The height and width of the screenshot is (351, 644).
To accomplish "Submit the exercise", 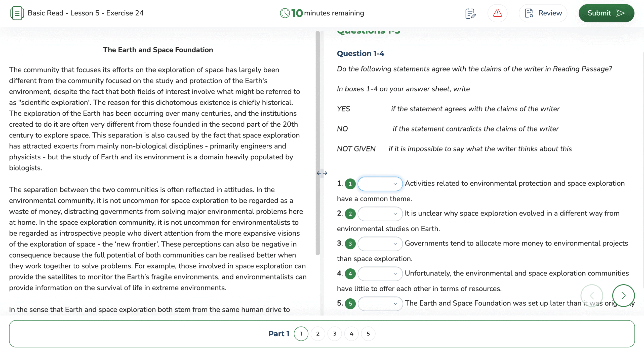I will click(606, 13).
